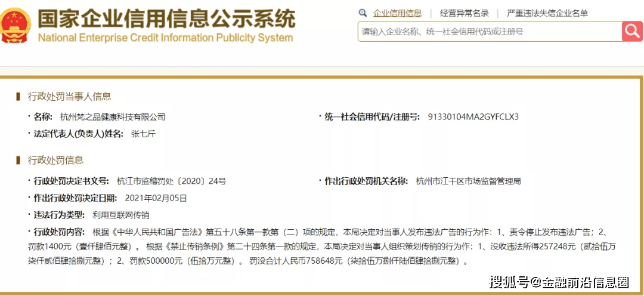Click decision number 杭江市监稽罚处〔2020〕24号
This screenshot has height=296, width=644.
point(172,181)
